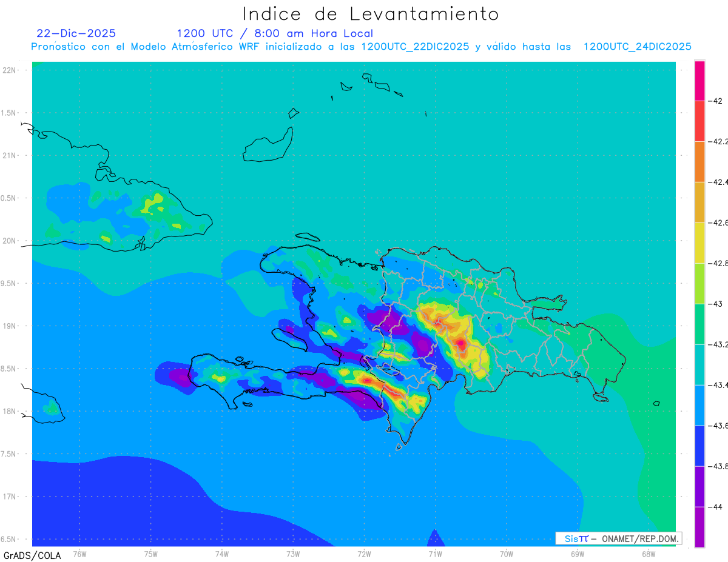Click the '21N' latitude label

(x=10, y=155)
